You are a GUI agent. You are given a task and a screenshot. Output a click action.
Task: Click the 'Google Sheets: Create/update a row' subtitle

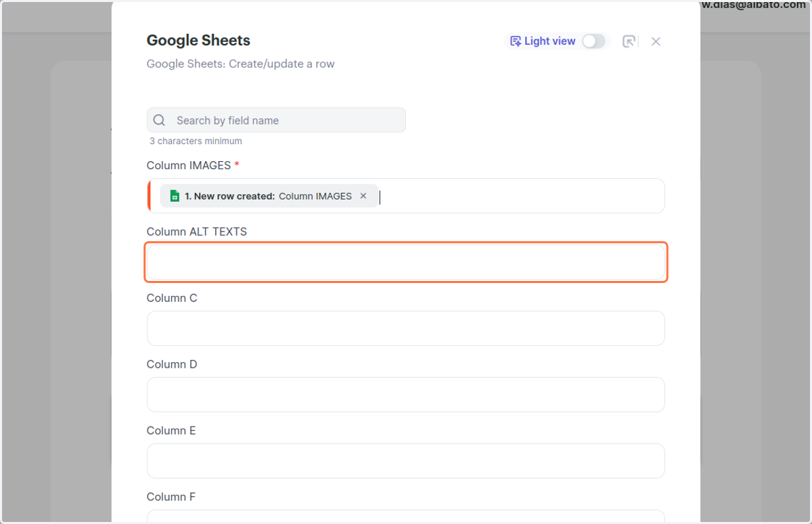click(x=241, y=64)
